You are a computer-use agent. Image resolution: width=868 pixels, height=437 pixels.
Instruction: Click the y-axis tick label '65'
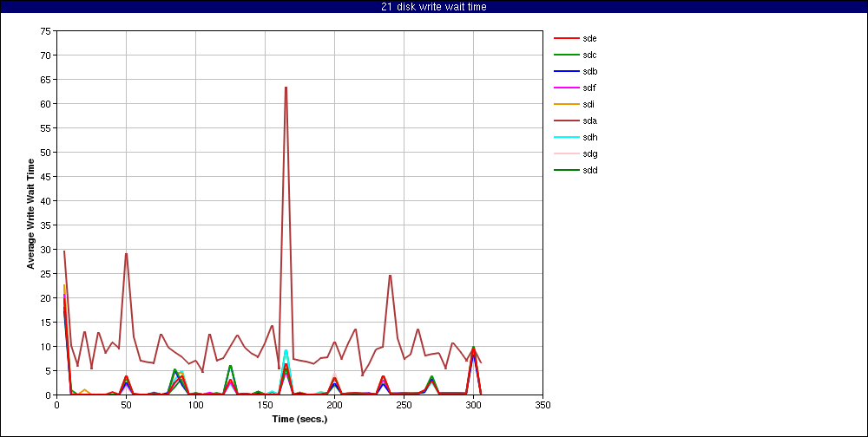(x=46, y=80)
